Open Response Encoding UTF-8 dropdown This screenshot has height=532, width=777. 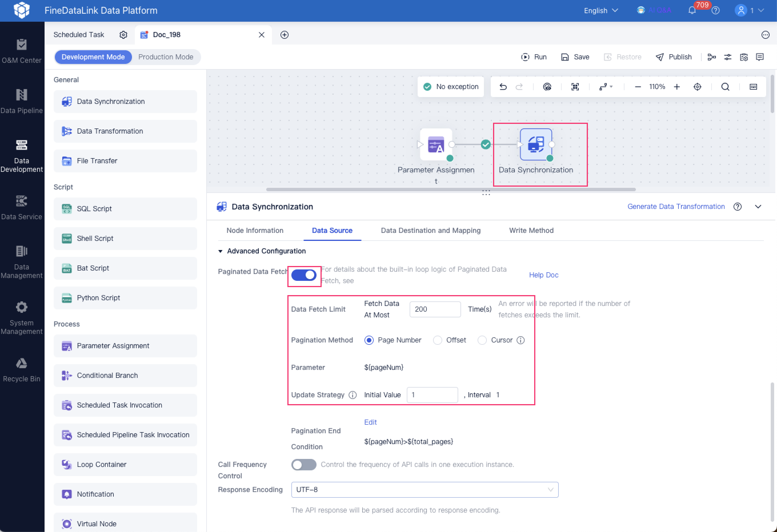(424, 490)
